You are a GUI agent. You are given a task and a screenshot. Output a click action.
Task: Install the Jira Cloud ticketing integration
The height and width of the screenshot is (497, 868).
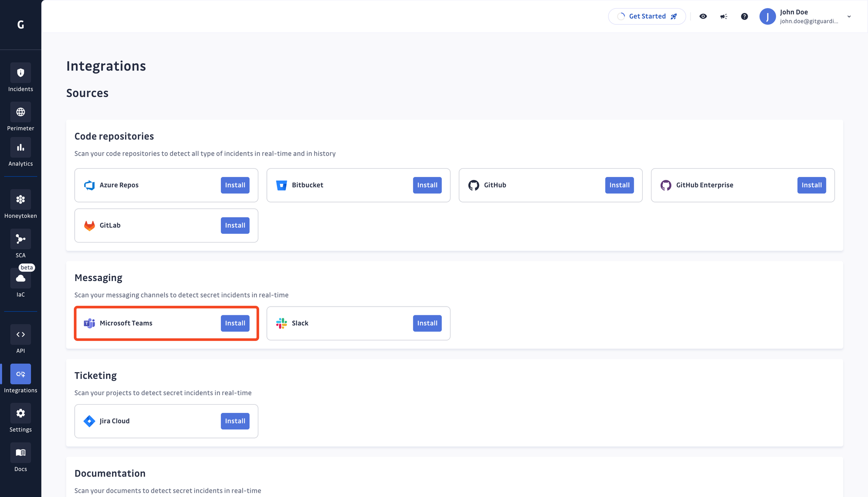(x=235, y=421)
